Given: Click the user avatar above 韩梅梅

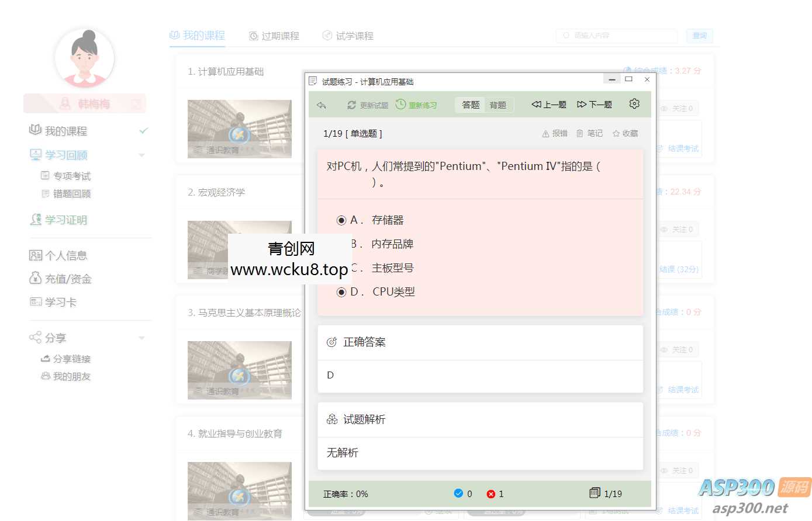Looking at the screenshot, I should point(85,58).
